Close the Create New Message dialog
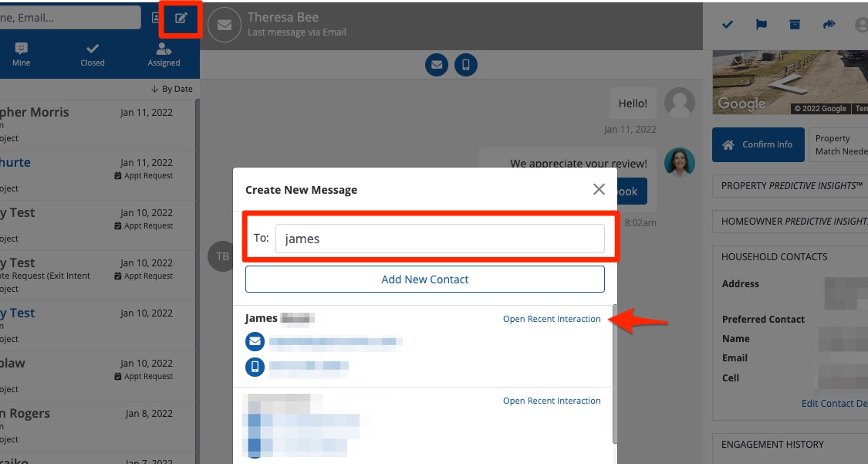This screenshot has height=464, width=868. 599,189
